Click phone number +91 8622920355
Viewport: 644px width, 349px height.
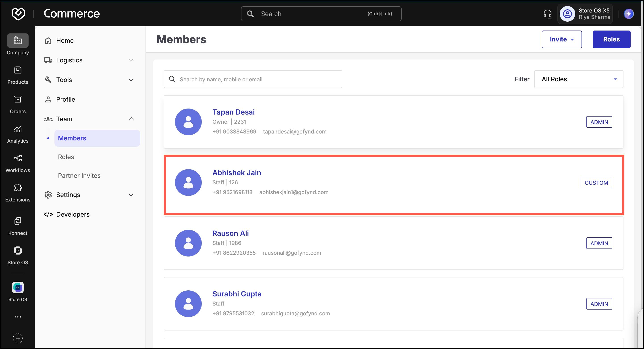pyautogui.click(x=234, y=253)
